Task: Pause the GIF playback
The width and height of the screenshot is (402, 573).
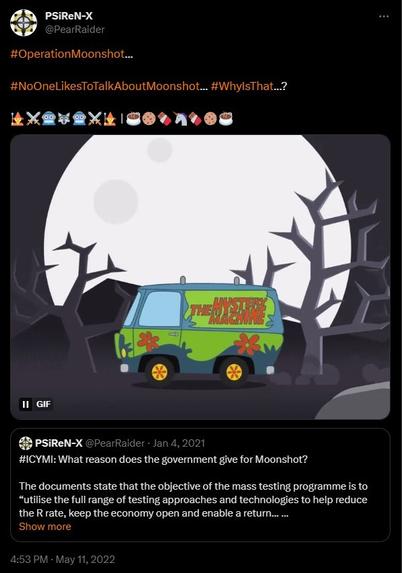Action: [x=25, y=404]
